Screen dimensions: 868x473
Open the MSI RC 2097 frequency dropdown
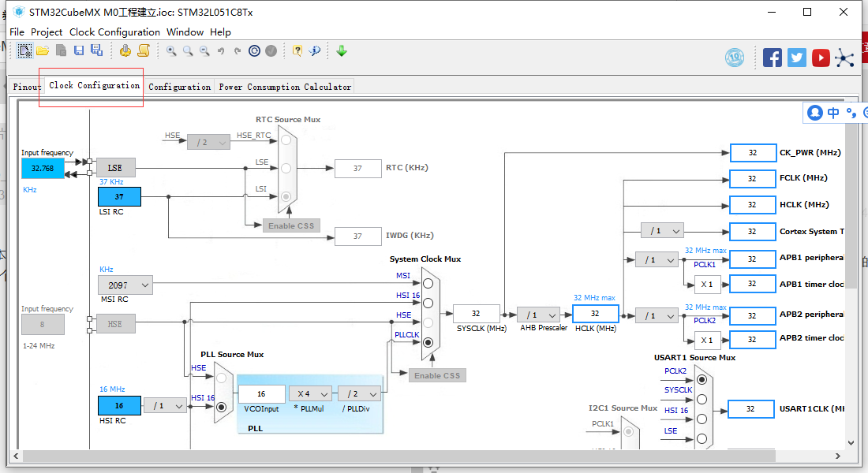125,285
